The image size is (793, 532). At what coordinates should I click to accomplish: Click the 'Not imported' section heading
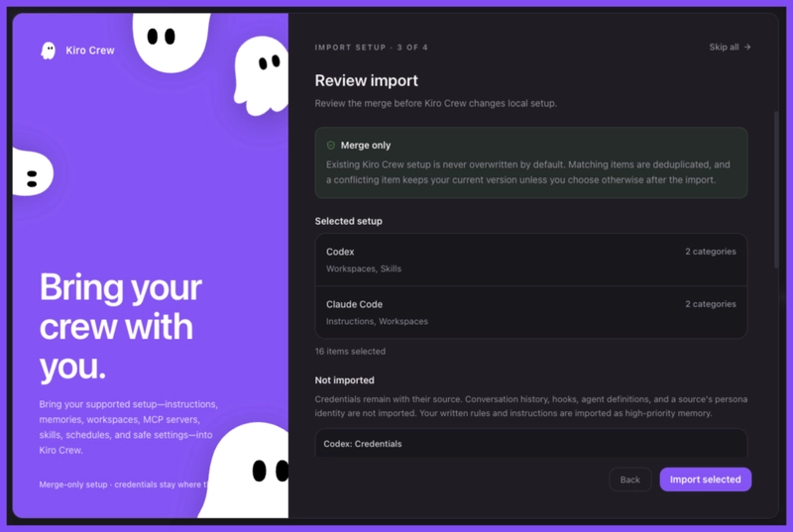[344, 380]
